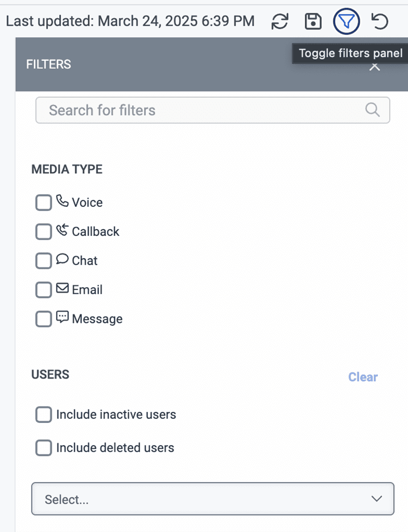Check the Chat media type filter

coord(43,260)
